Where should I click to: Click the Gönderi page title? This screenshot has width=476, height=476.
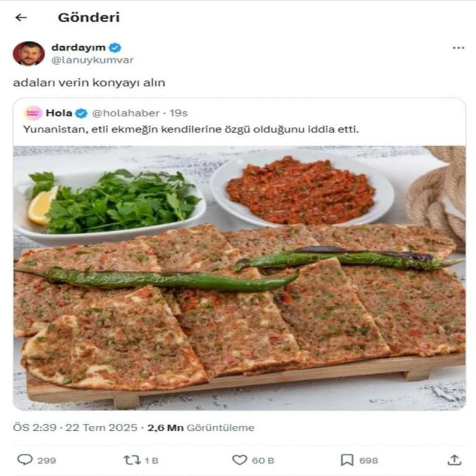pyautogui.click(x=88, y=17)
